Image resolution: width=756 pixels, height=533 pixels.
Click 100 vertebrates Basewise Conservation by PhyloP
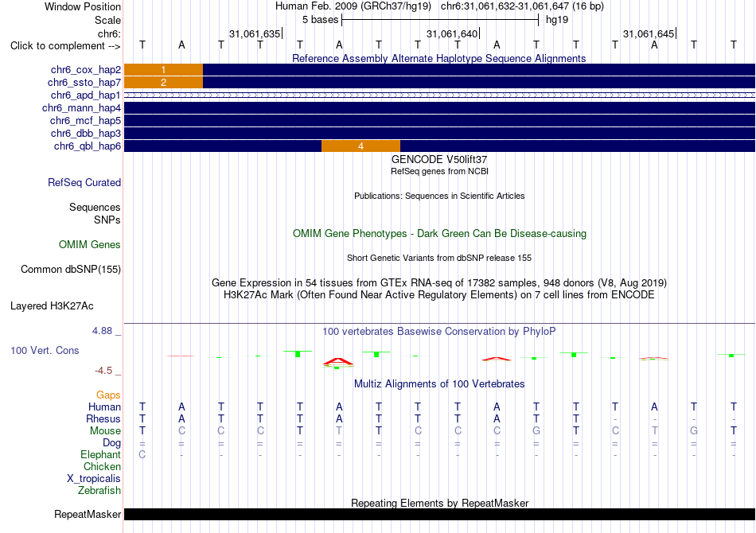[x=439, y=331]
